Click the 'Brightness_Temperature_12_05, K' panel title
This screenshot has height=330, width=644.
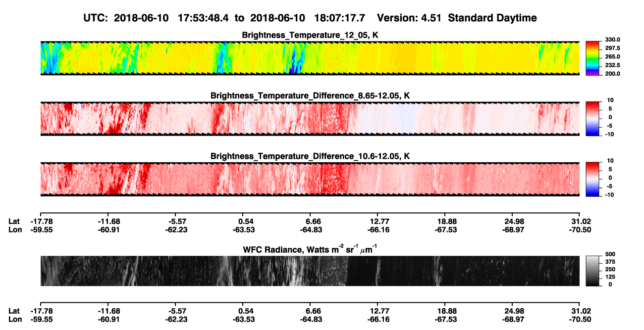pos(310,35)
